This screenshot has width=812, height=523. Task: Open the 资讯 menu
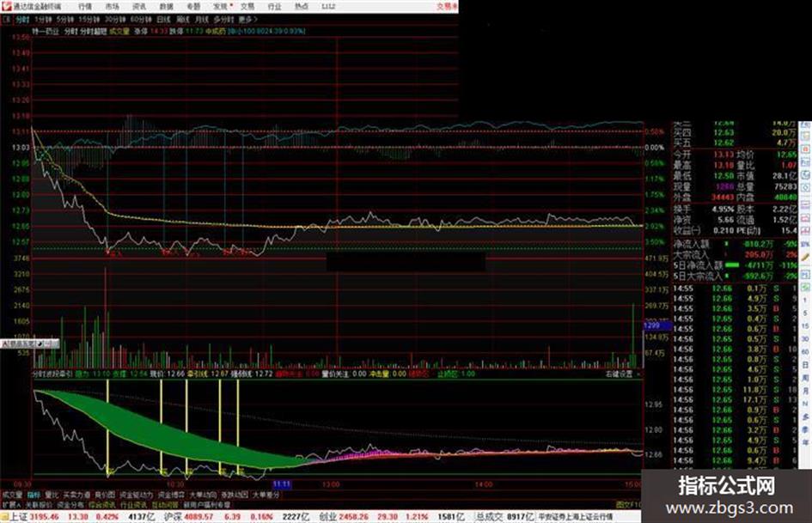tap(139, 6)
